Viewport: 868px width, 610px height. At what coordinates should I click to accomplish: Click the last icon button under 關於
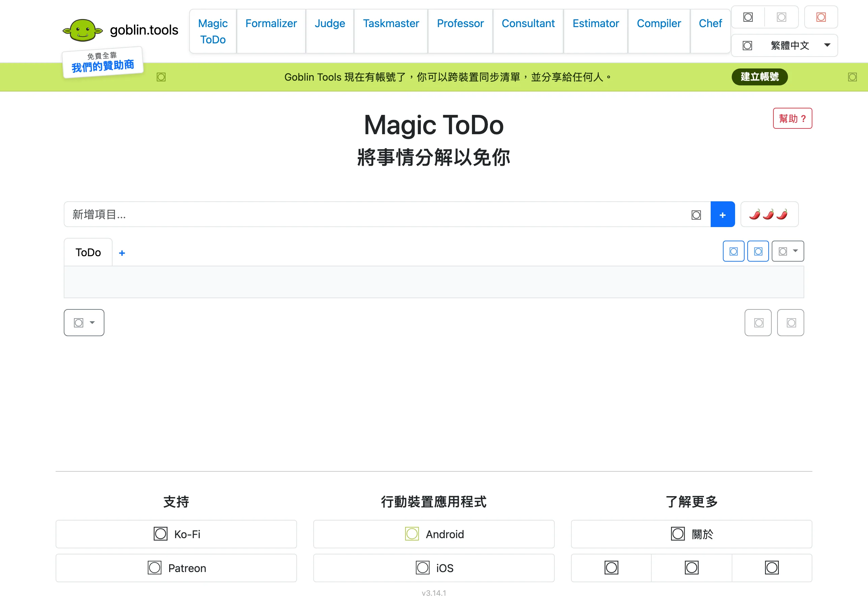pyautogui.click(x=772, y=568)
